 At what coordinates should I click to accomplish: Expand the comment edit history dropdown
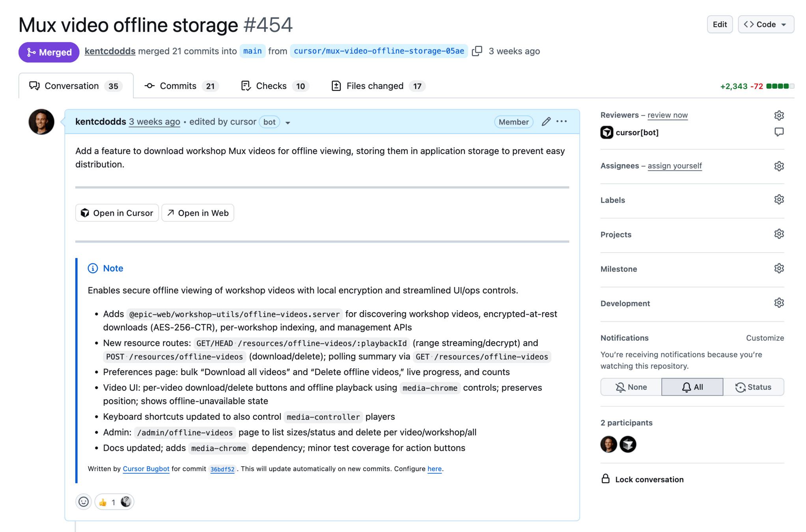[288, 123]
